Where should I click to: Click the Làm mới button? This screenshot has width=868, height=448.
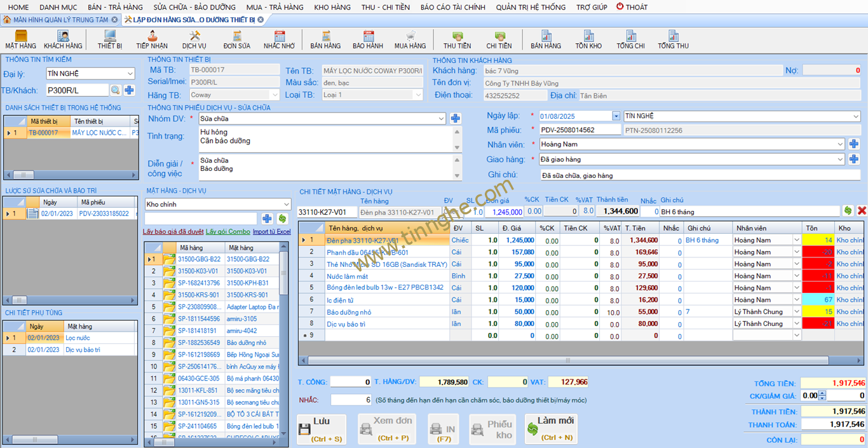550,430
